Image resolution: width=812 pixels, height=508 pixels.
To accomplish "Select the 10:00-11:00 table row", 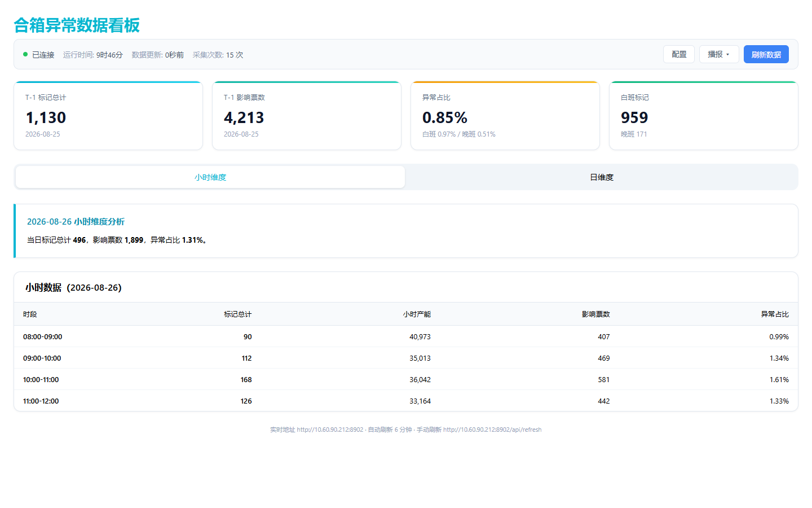I will (406, 379).
